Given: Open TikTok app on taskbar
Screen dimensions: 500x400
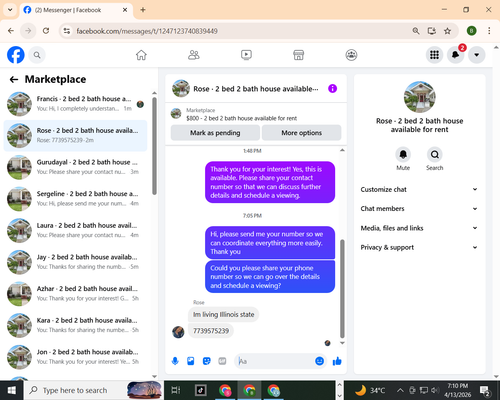Looking at the screenshot, I should (201, 390).
